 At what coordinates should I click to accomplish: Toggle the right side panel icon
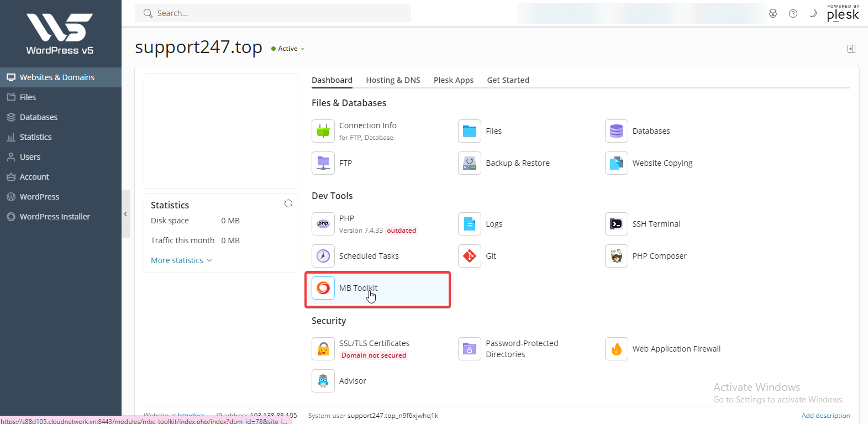click(x=851, y=49)
